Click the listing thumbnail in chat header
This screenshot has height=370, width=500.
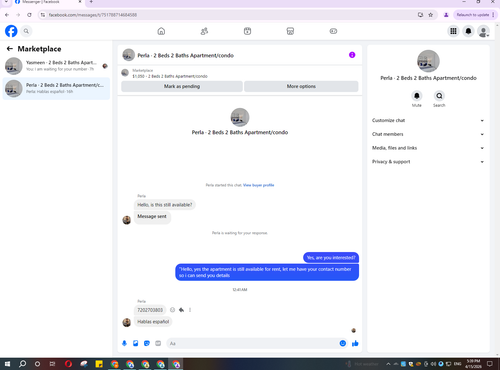[129, 55]
